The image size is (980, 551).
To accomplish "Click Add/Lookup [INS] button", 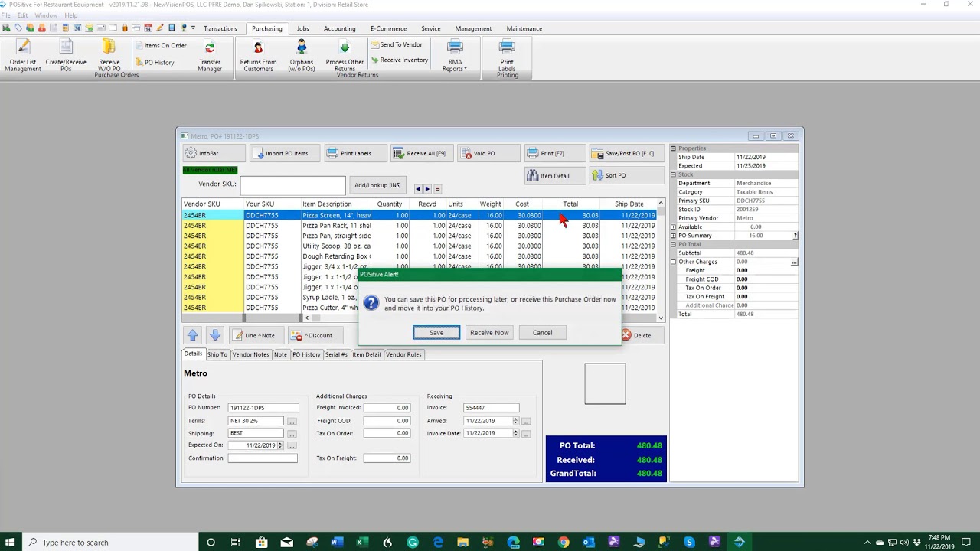I will pyautogui.click(x=377, y=185).
